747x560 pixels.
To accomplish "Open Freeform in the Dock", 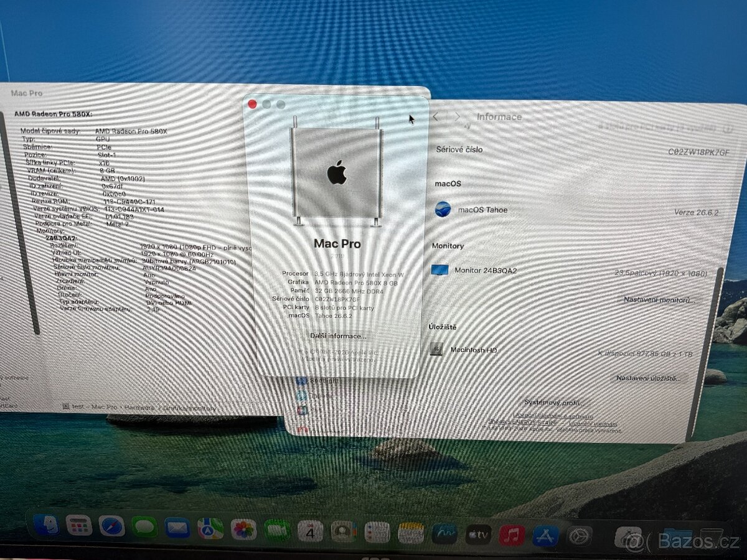I will (x=444, y=533).
